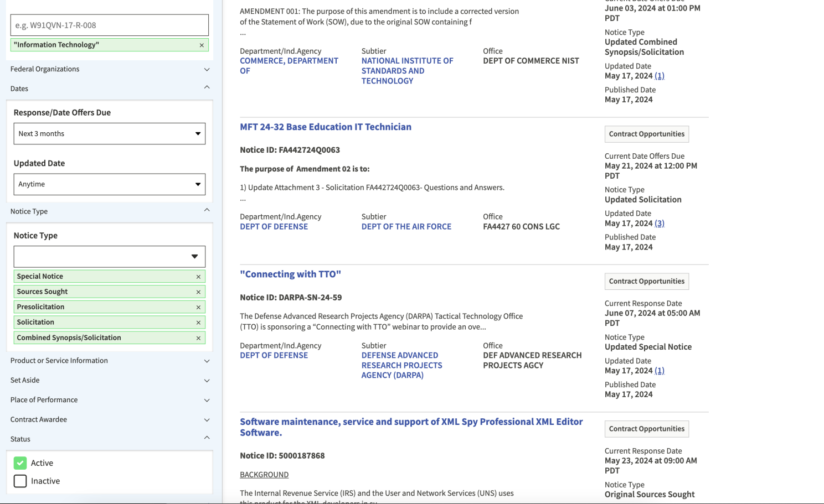Expand Product or Service Information section
The height and width of the screenshot is (504, 824).
(110, 361)
